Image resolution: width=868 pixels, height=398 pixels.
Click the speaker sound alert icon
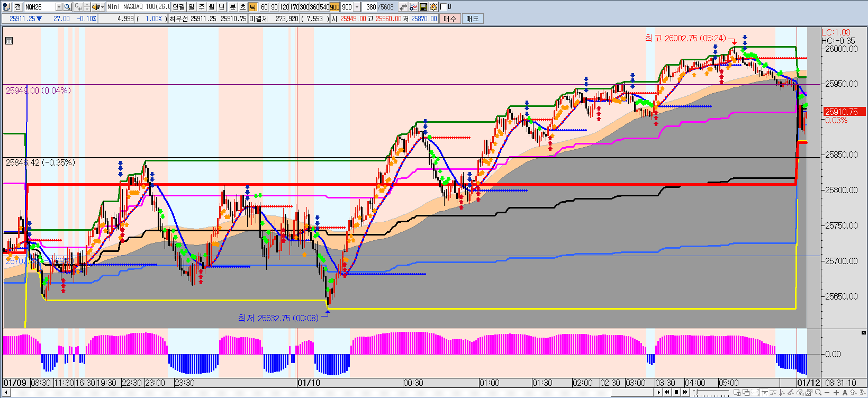pyautogui.click(x=95, y=7)
